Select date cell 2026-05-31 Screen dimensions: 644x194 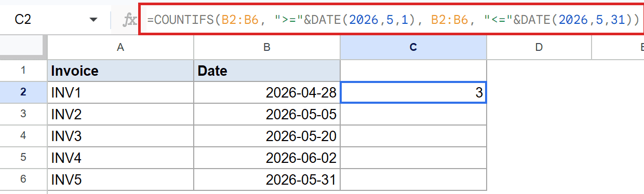coord(267,180)
